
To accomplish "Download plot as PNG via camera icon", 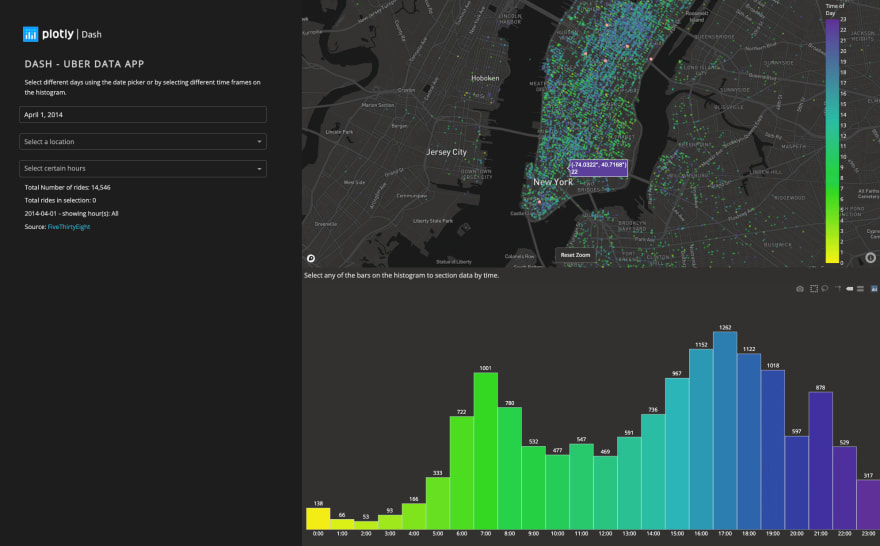I will pos(800,289).
